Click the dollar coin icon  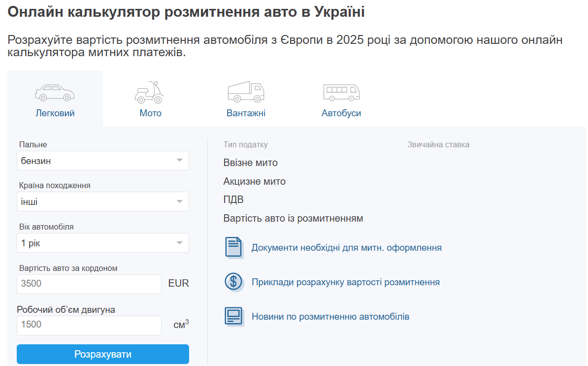tap(233, 282)
